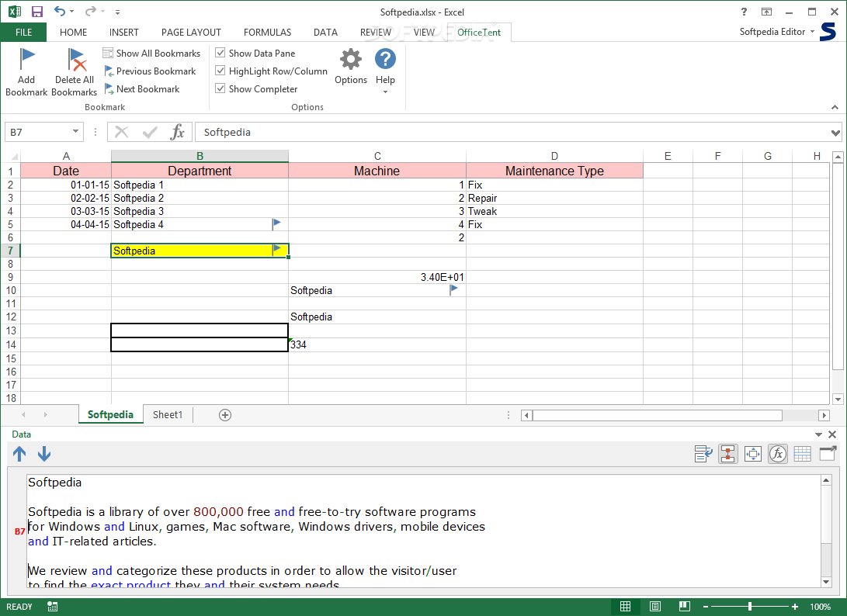The width and height of the screenshot is (847, 616).
Task: Click the Enter checkmark in formula bar
Action: (150, 132)
